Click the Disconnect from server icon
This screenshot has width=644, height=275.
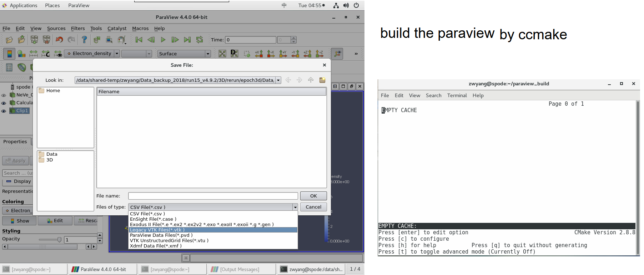(46, 40)
